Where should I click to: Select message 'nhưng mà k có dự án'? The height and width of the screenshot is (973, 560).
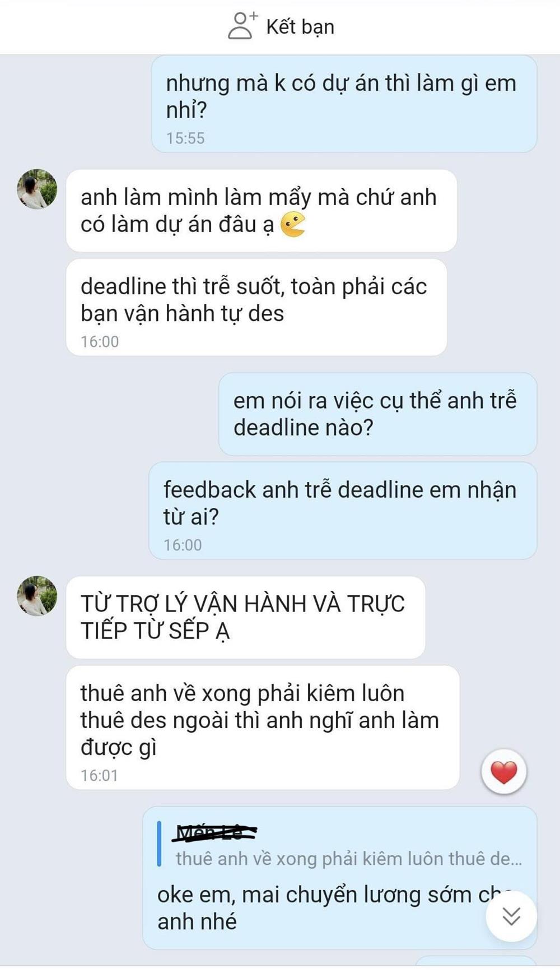344,104
